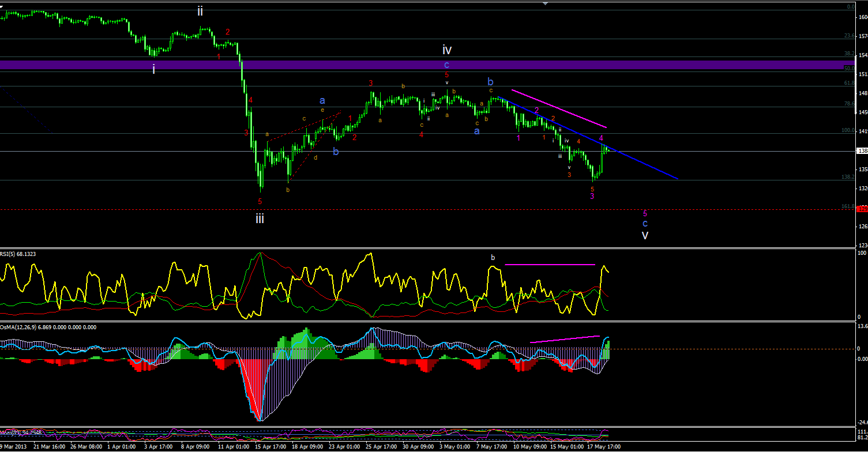This screenshot has width=868, height=452.
Task: Select the large white 'v' wave label
Action: [x=645, y=235]
